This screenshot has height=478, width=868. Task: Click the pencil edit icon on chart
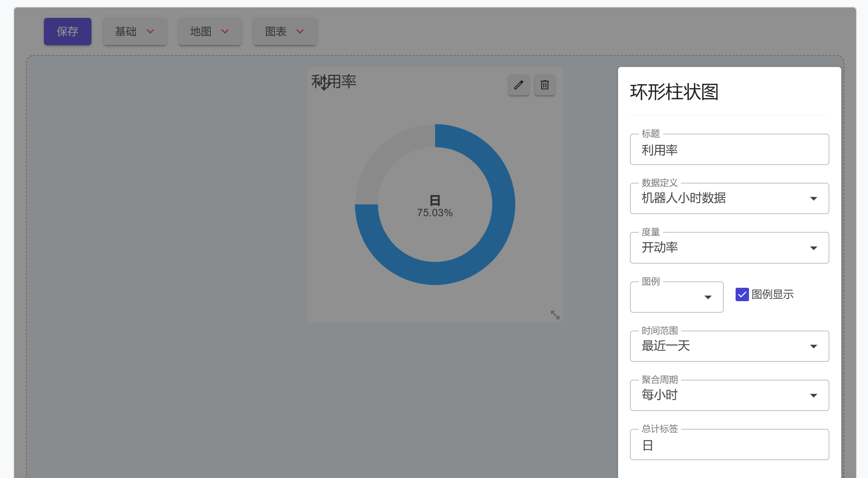518,85
